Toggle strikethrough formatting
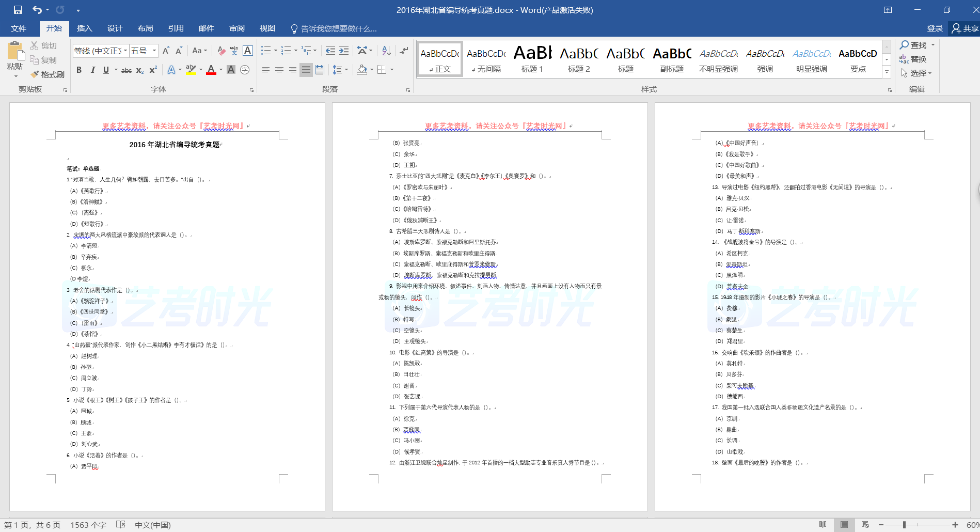This screenshot has width=980, height=532. [127, 70]
